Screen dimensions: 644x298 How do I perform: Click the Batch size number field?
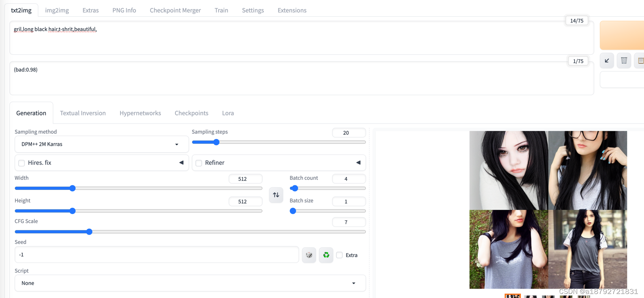click(x=348, y=202)
